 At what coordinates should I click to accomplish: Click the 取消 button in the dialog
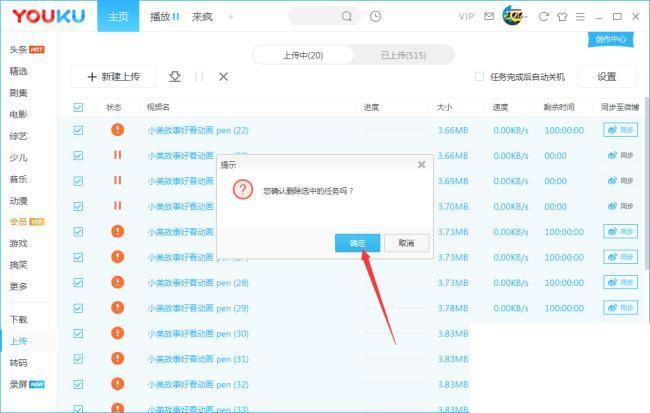pyautogui.click(x=406, y=243)
